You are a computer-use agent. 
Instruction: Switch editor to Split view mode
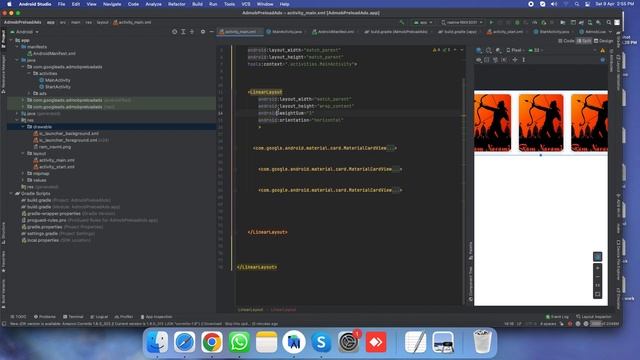coord(584,41)
